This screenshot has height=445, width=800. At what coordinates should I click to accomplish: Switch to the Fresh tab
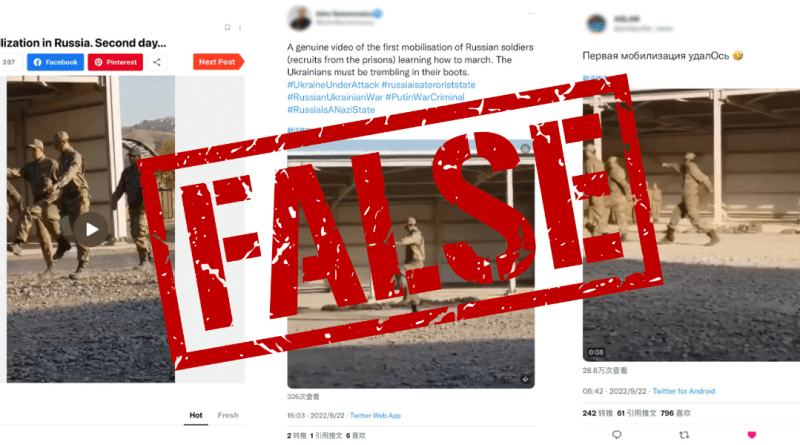[228, 415]
